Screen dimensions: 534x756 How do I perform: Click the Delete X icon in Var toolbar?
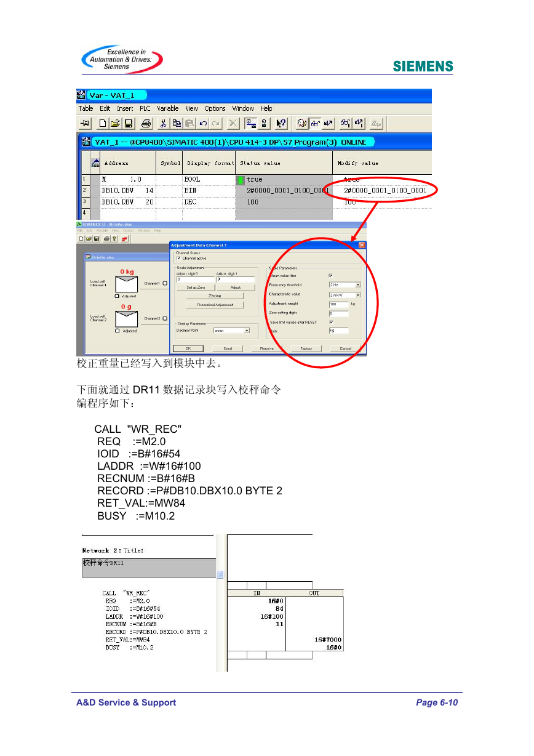pos(233,123)
